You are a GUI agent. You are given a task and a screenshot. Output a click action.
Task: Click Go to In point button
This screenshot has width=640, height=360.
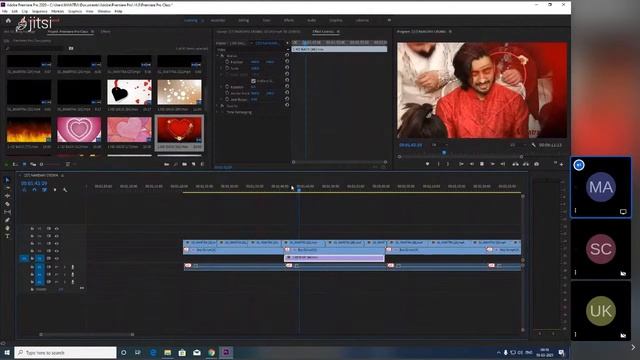[x=461, y=164]
